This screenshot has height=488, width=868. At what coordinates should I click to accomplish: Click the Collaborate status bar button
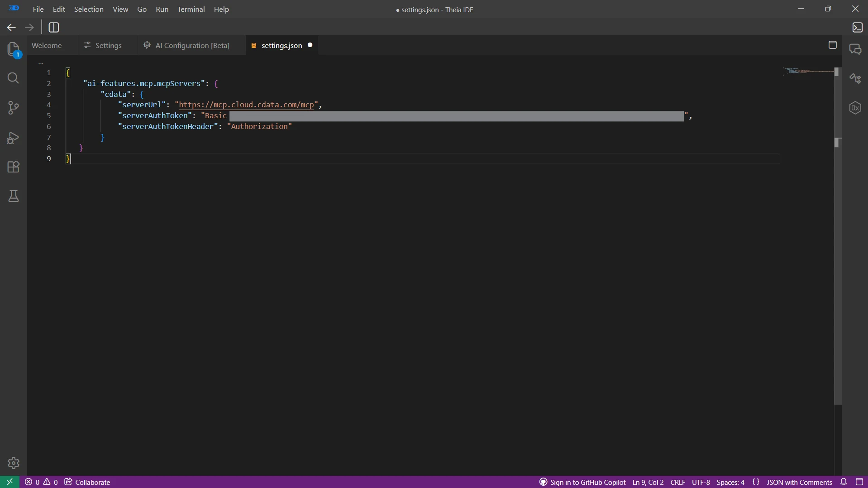[x=87, y=483]
